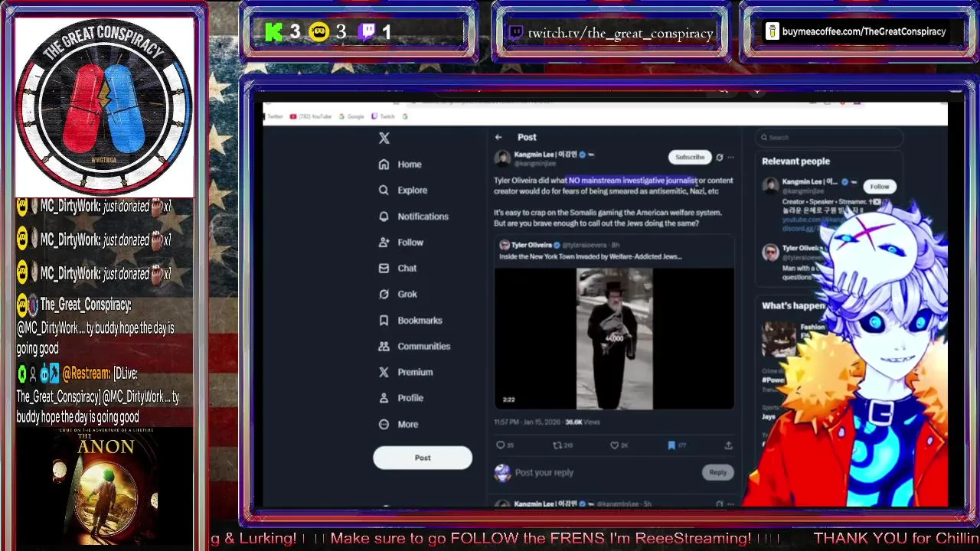Click buymeacoffee.com/TheGreatConspiracy banner text
This screenshot has width=980, height=551.
(x=864, y=32)
